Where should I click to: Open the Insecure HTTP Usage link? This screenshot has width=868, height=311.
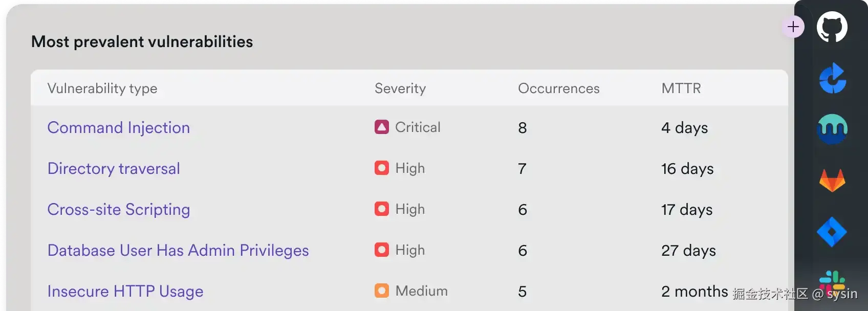point(125,291)
